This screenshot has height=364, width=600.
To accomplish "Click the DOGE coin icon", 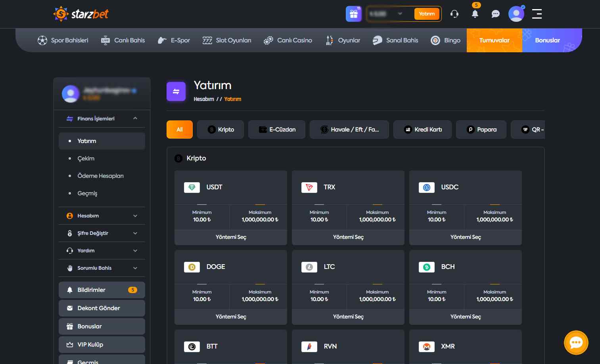I will (x=192, y=267).
